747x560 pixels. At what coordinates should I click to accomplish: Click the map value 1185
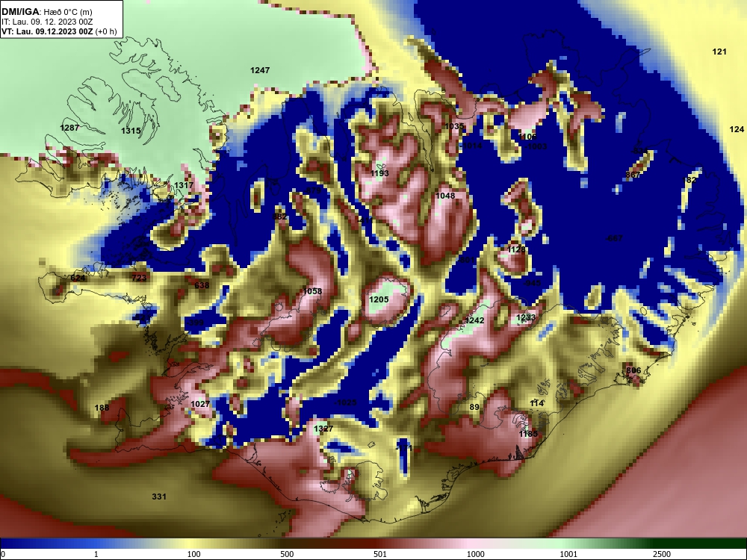click(x=528, y=434)
